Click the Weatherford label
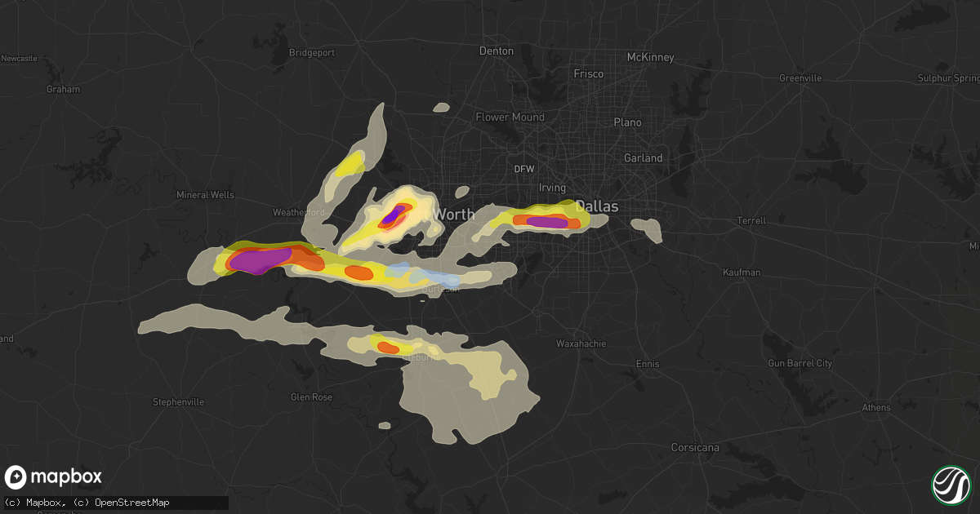980x514 pixels. pos(300,212)
